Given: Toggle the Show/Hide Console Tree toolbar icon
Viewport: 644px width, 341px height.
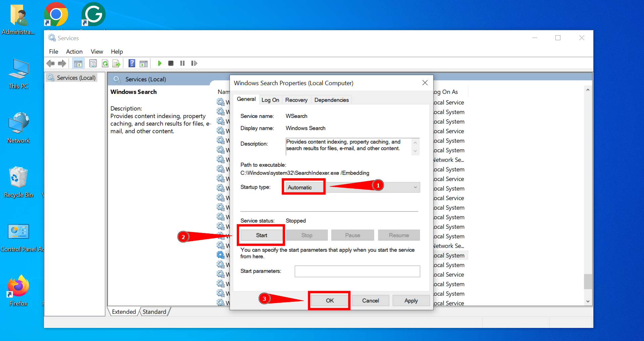Looking at the screenshot, I should [x=78, y=63].
